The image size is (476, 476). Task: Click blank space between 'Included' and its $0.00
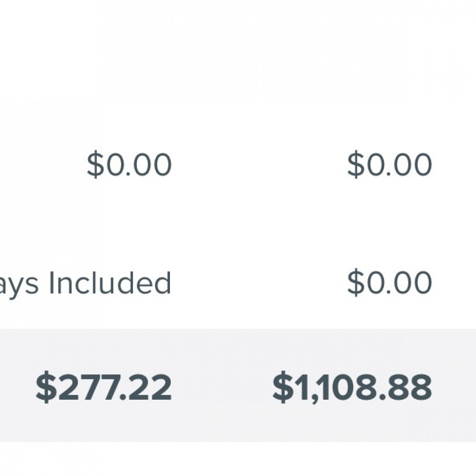point(258,283)
